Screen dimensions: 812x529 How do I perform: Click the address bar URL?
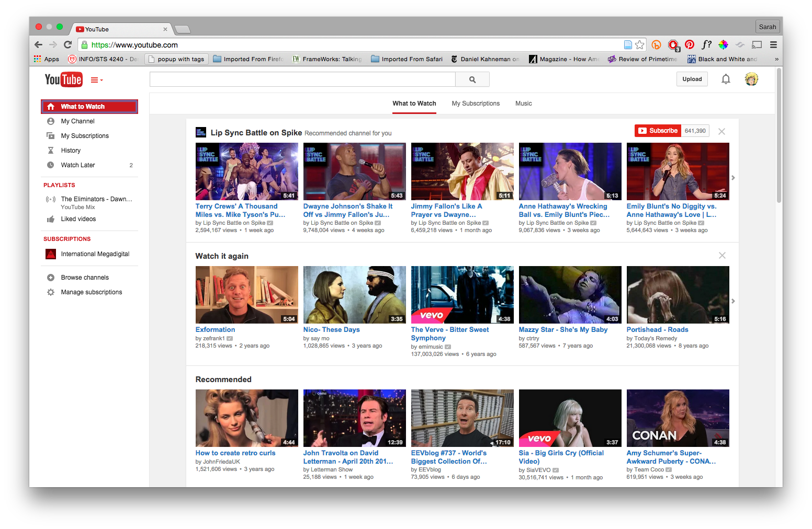coord(134,45)
